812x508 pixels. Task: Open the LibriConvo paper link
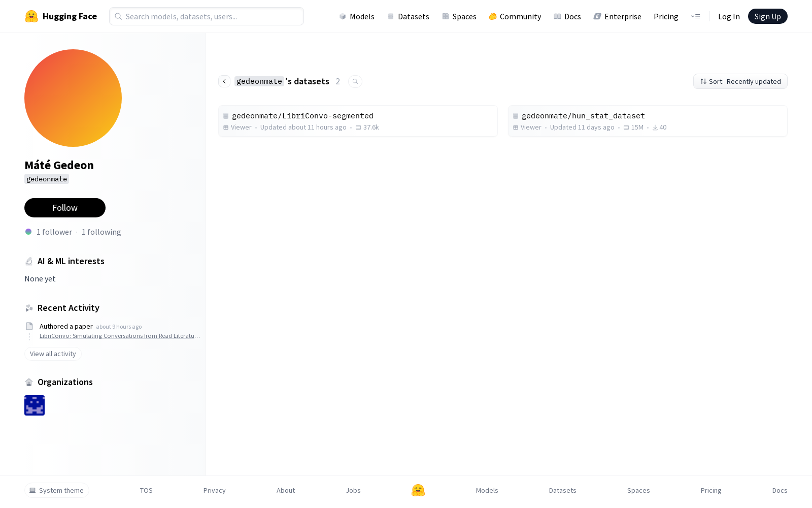120,336
